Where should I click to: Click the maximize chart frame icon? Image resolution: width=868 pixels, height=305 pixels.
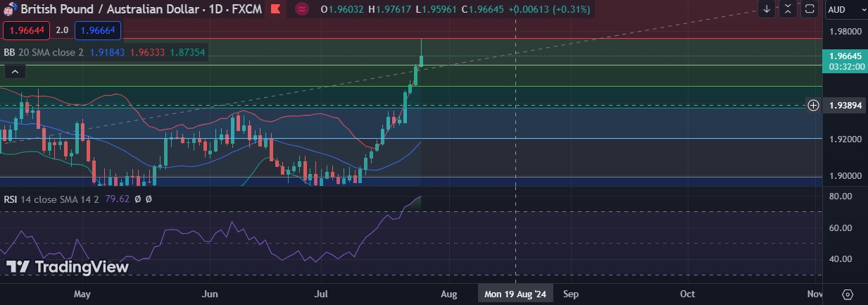(810, 9)
